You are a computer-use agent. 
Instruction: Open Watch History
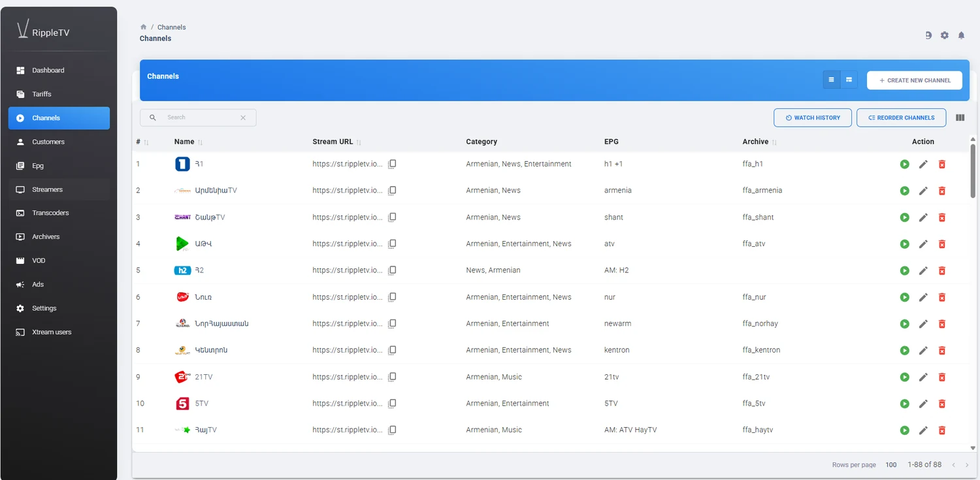[x=813, y=118]
